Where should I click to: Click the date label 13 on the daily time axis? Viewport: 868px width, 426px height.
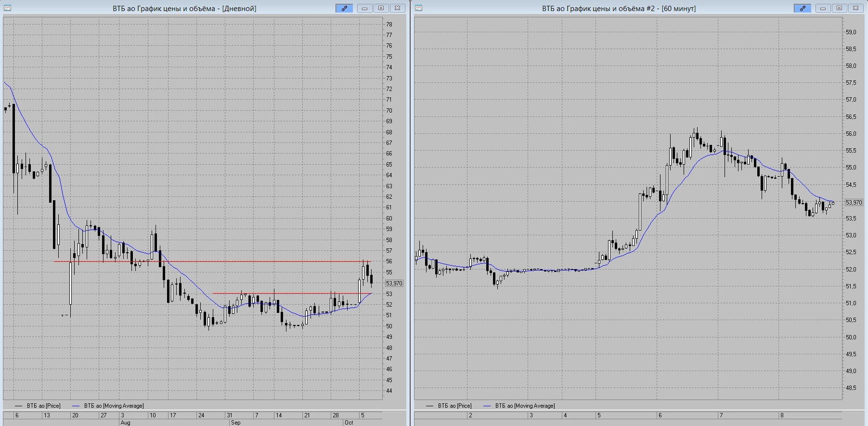[x=46, y=415]
